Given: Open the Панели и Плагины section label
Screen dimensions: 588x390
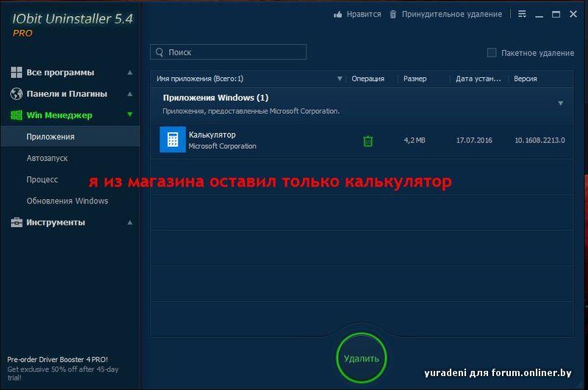Looking at the screenshot, I should [67, 94].
